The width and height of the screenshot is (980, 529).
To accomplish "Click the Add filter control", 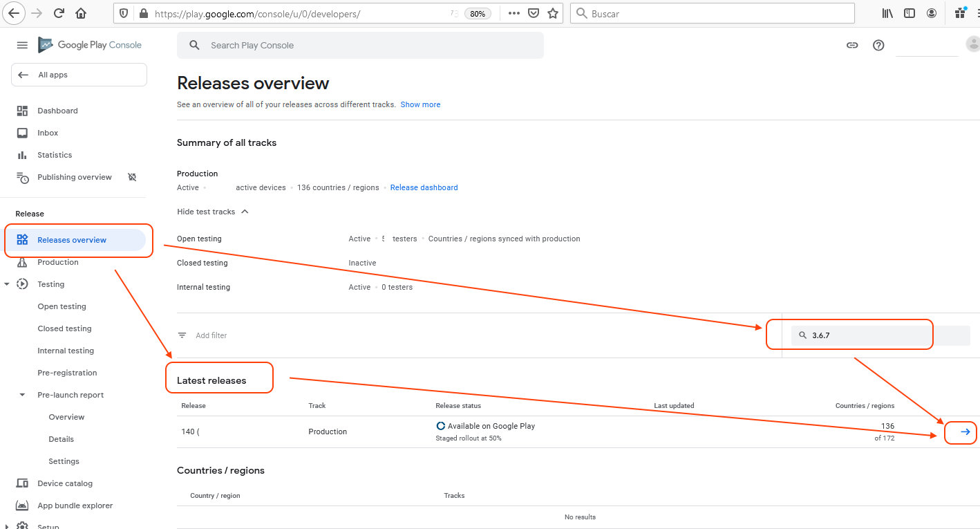I will [x=211, y=335].
